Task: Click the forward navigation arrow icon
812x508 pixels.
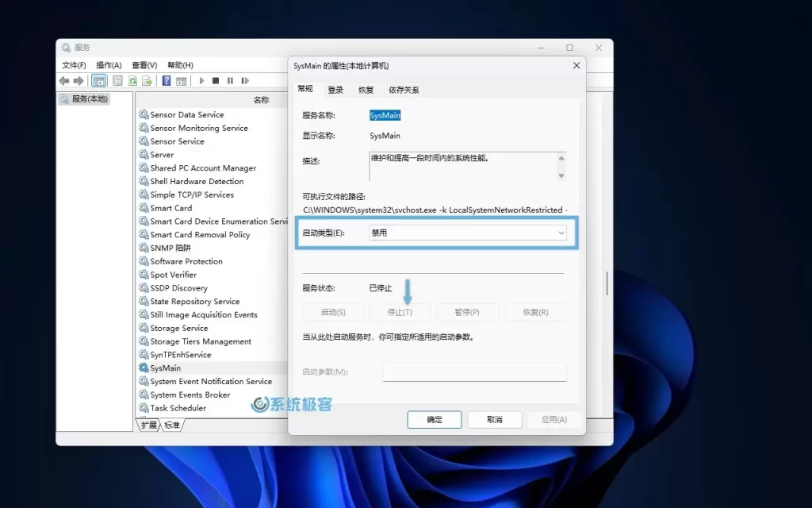Action: click(78, 80)
